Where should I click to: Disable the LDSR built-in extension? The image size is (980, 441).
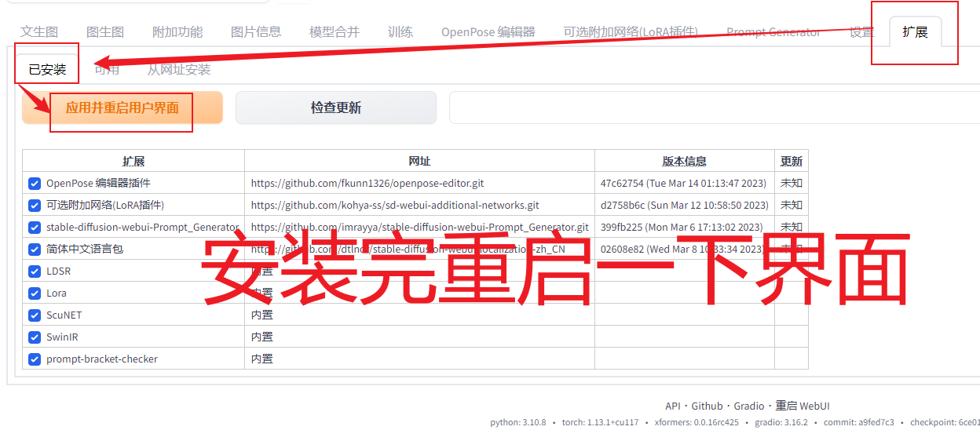(x=35, y=272)
